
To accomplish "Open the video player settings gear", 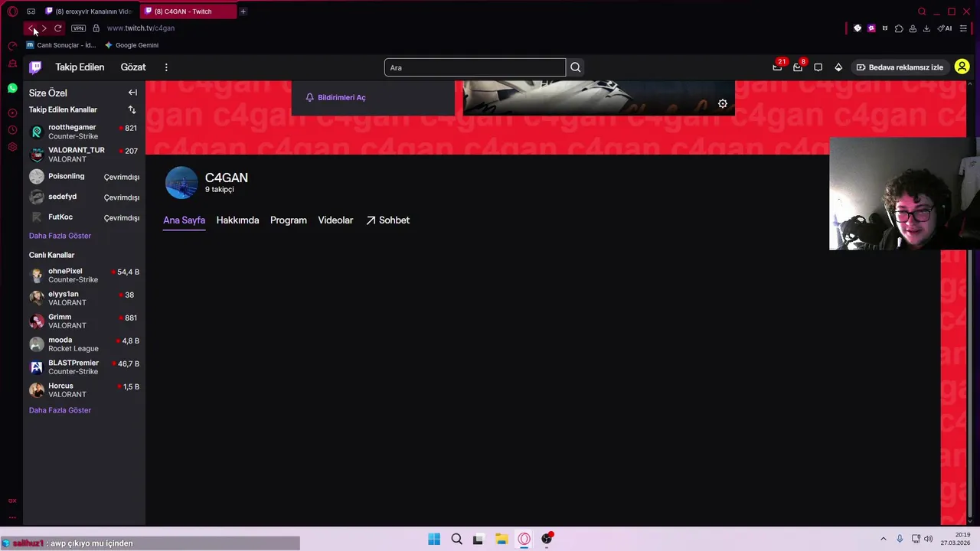I will click(x=723, y=103).
